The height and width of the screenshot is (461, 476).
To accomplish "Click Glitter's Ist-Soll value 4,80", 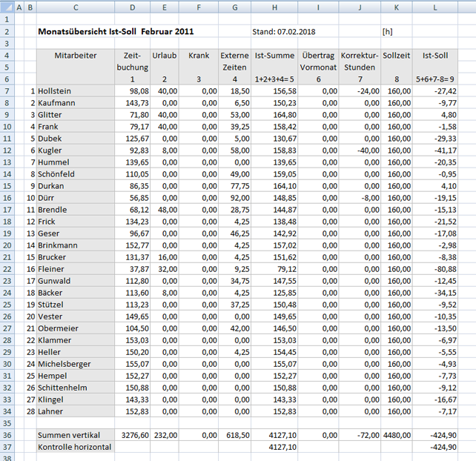I will pos(435,115).
